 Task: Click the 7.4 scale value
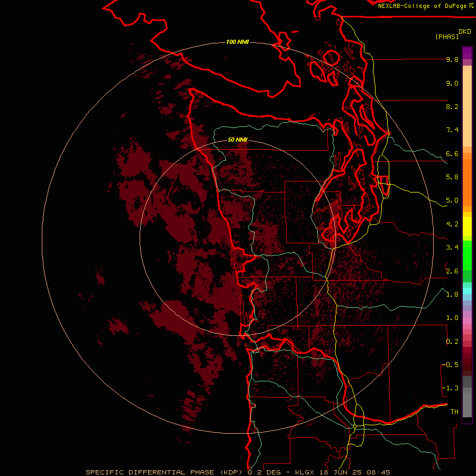452,130
